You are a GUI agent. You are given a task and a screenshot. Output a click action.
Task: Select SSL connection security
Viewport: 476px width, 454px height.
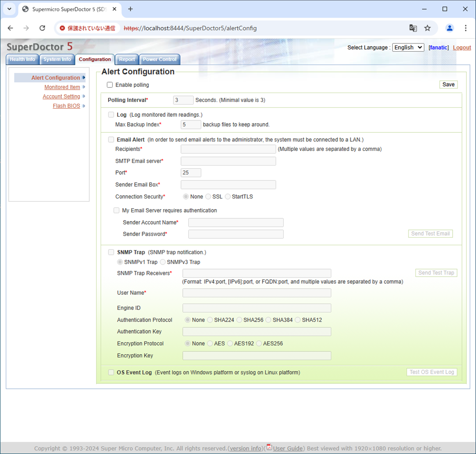(x=208, y=197)
